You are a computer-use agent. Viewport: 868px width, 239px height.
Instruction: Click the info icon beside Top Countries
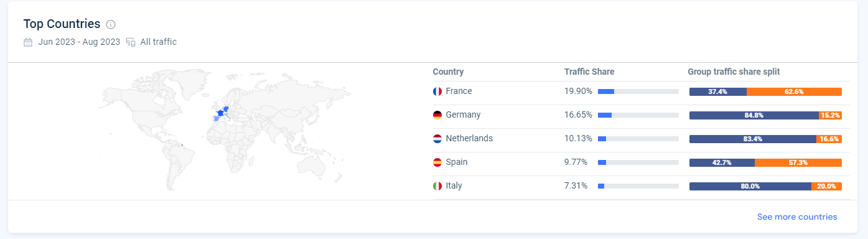pyautogui.click(x=111, y=24)
